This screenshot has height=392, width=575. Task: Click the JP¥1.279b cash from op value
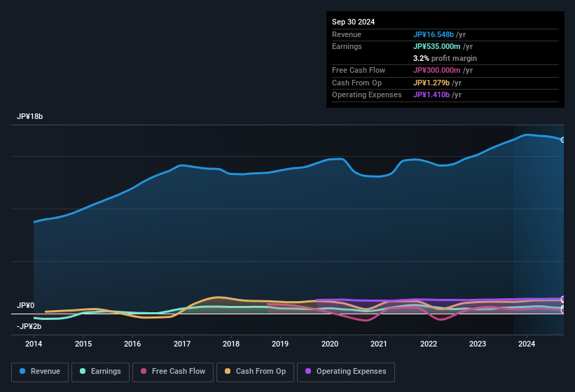point(431,83)
